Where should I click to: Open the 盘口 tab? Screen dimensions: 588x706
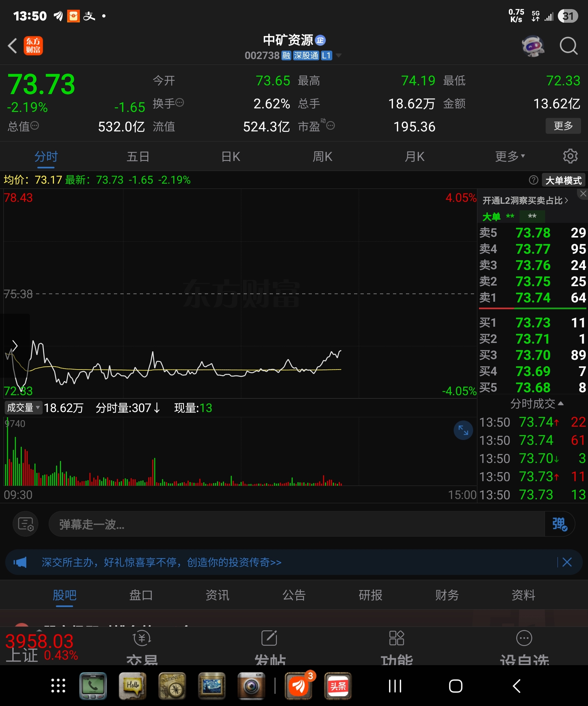pyautogui.click(x=141, y=595)
